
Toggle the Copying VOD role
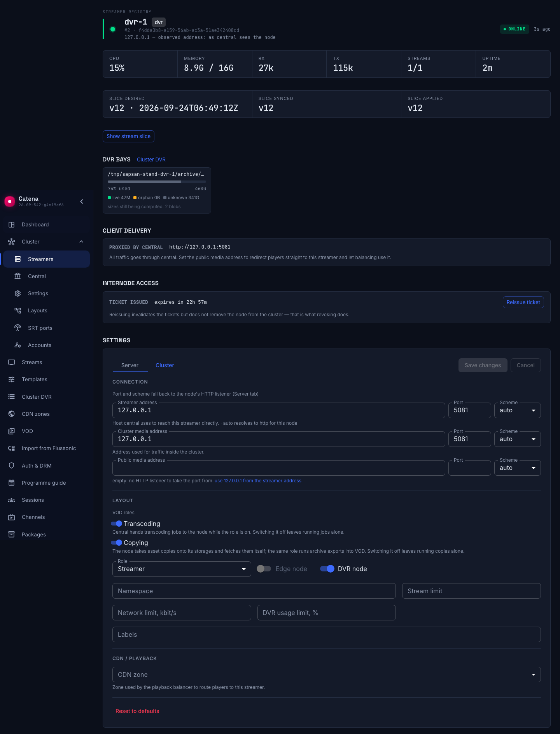(117, 543)
